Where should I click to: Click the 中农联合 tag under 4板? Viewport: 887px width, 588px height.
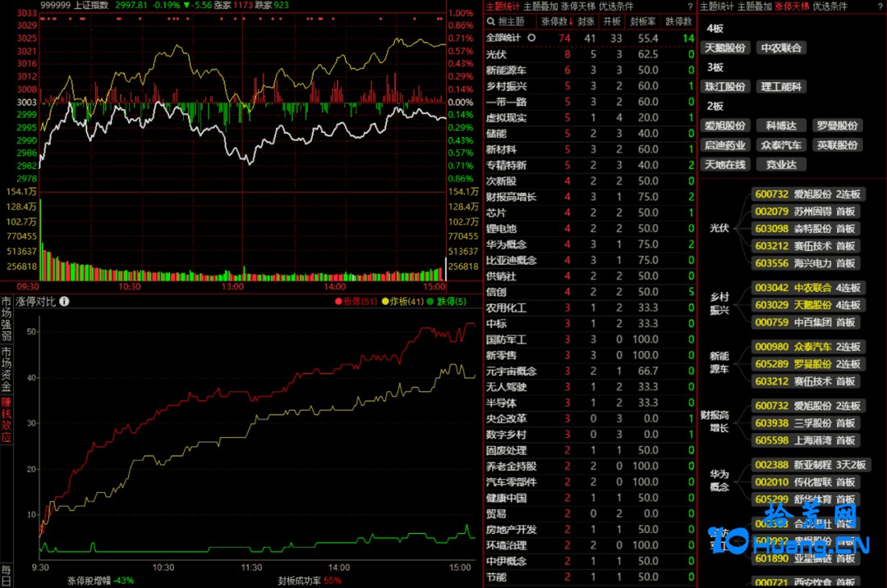[x=781, y=48]
